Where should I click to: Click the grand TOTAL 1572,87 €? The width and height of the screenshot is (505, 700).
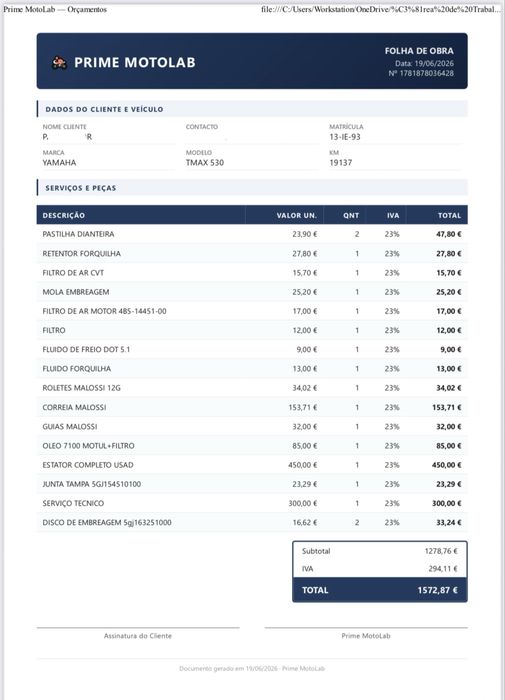[x=438, y=590]
